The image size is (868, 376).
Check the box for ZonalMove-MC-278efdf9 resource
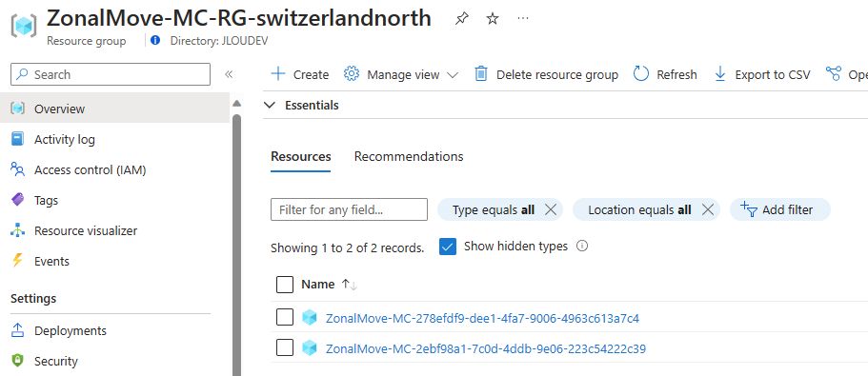click(285, 317)
